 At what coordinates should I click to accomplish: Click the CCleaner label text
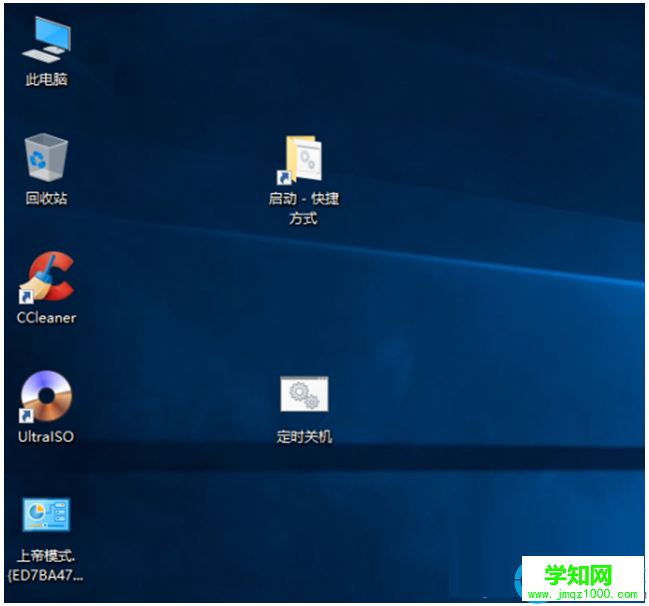(x=46, y=317)
